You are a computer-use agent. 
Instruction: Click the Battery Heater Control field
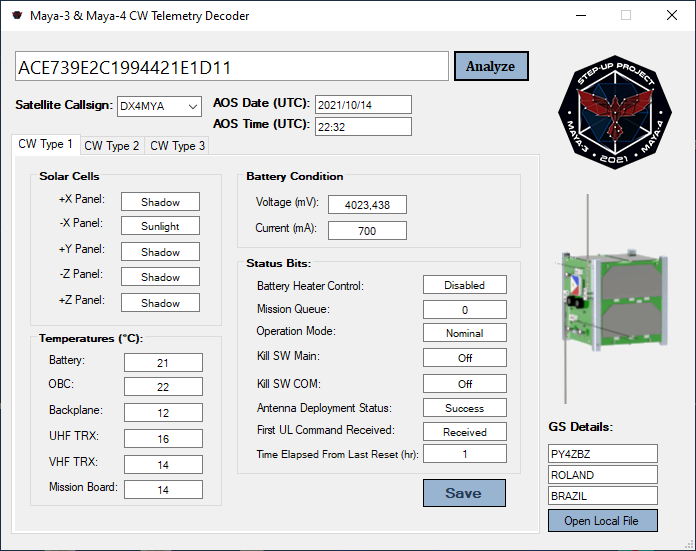pos(464,285)
